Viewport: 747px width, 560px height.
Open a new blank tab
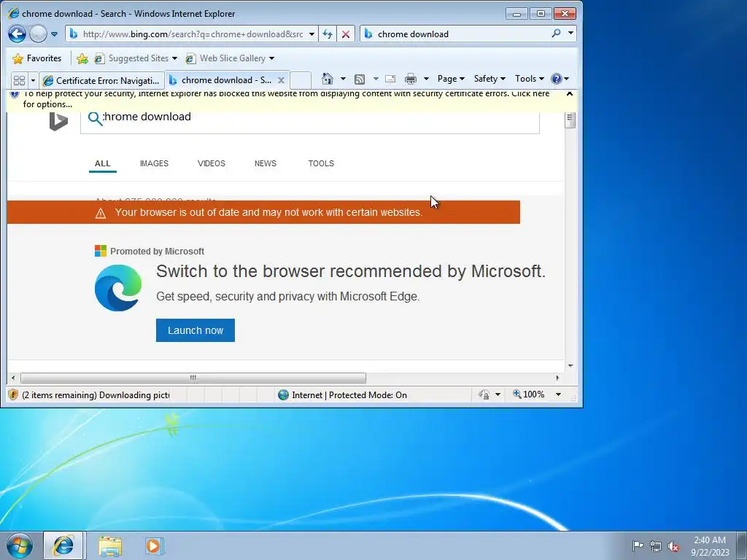tap(301, 80)
